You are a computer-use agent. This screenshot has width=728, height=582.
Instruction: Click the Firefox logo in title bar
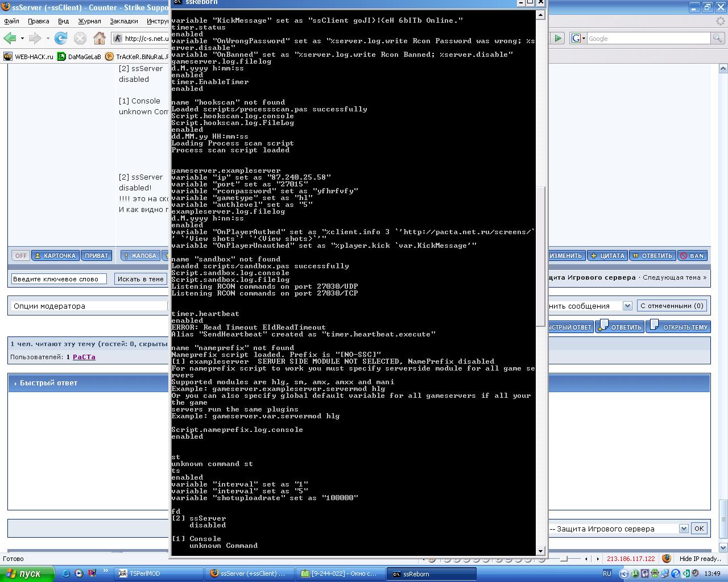pyautogui.click(x=6, y=7)
